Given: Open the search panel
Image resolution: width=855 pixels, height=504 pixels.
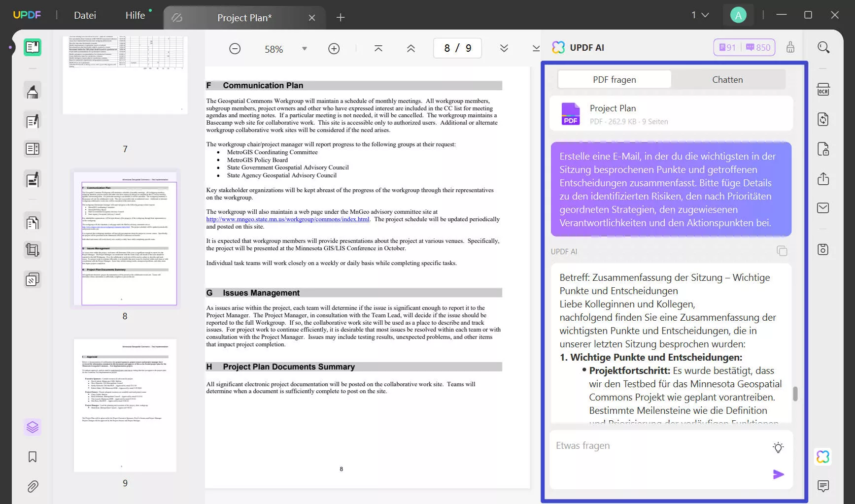Looking at the screenshot, I should click(x=823, y=47).
